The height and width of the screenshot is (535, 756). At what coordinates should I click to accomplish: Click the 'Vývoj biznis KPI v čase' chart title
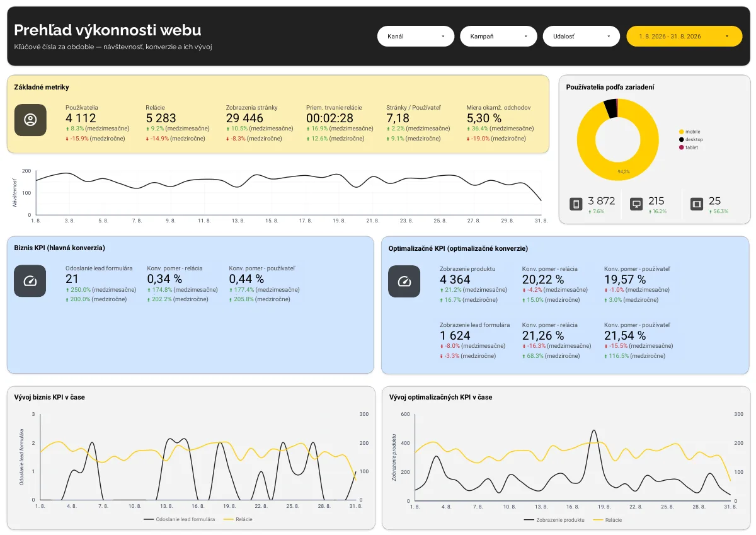[x=50, y=397]
